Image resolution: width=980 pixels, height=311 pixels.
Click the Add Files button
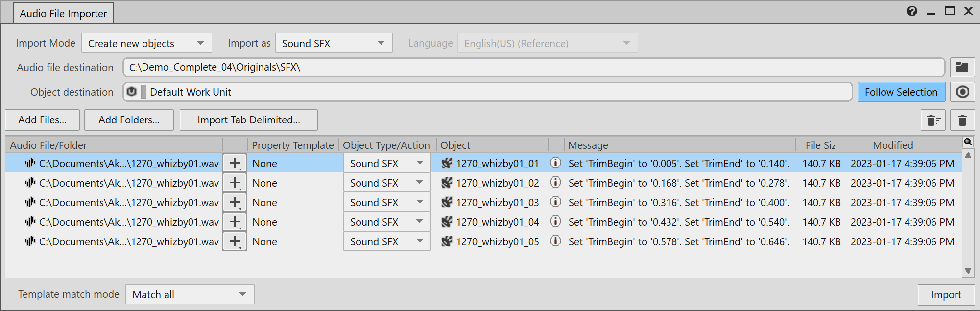pyautogui.click(x=42, y=120)
